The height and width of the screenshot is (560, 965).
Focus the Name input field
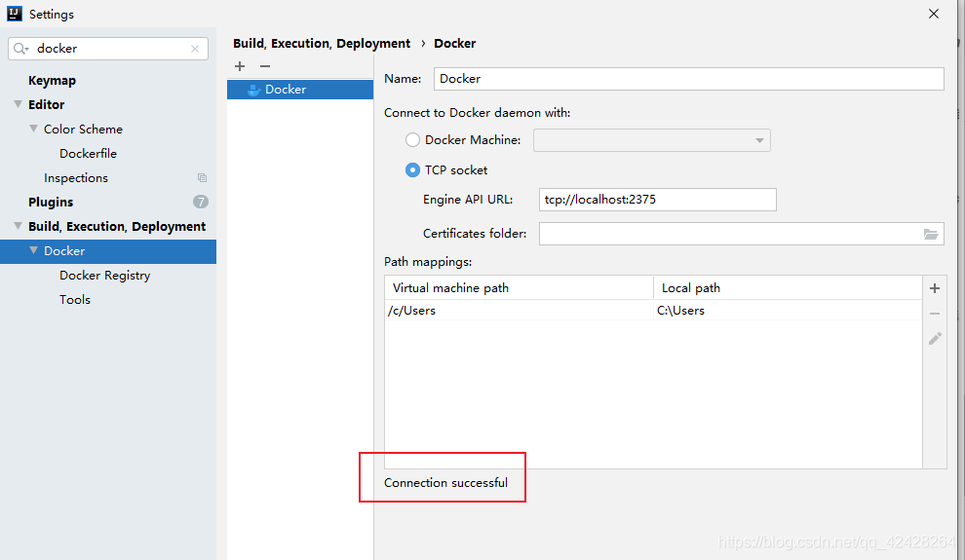689,79
